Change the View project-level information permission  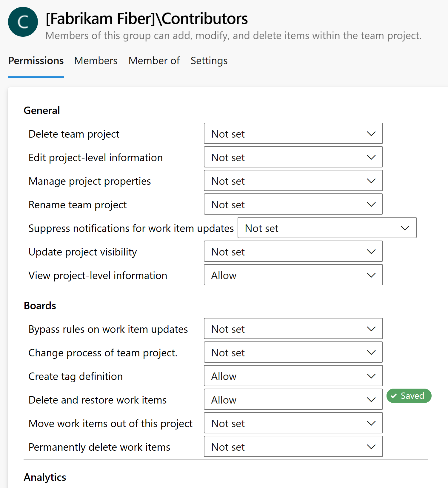point(293,275)
